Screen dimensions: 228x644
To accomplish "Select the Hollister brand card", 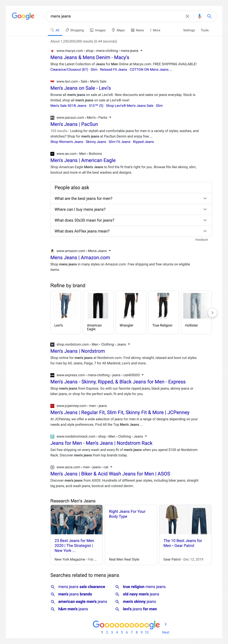I will point(196,312).
